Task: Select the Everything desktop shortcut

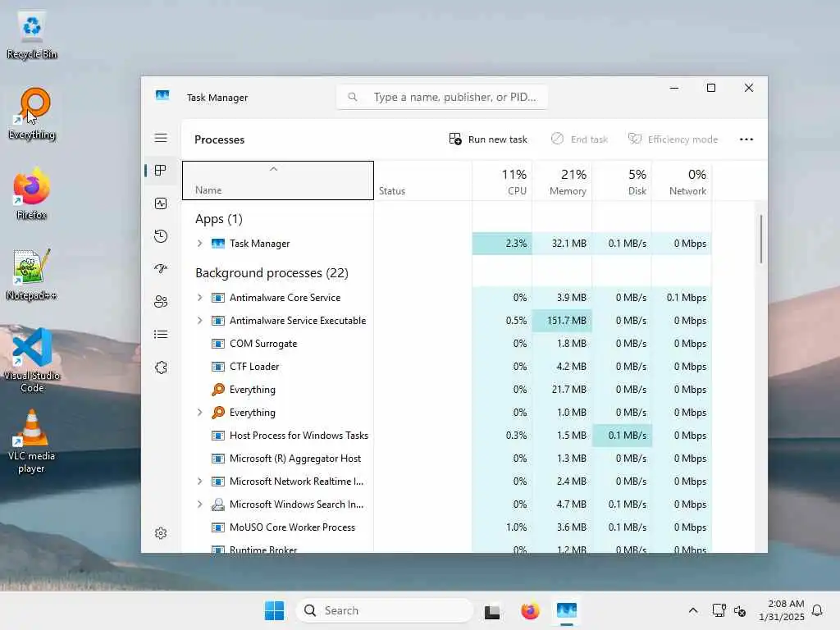Action: [32, 114]
